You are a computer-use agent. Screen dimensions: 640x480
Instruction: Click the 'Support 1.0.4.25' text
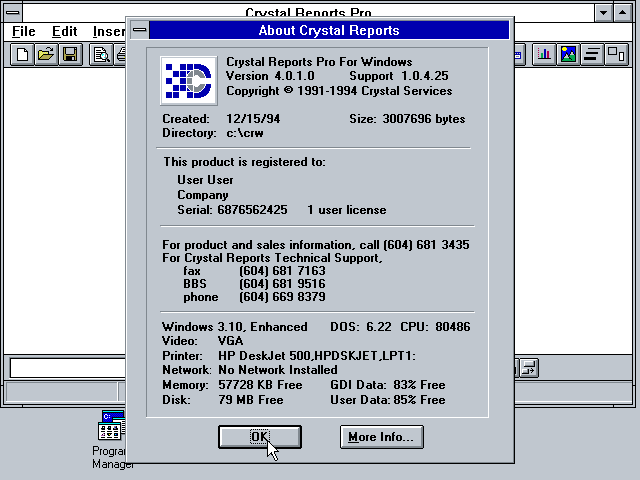[399, 76]
